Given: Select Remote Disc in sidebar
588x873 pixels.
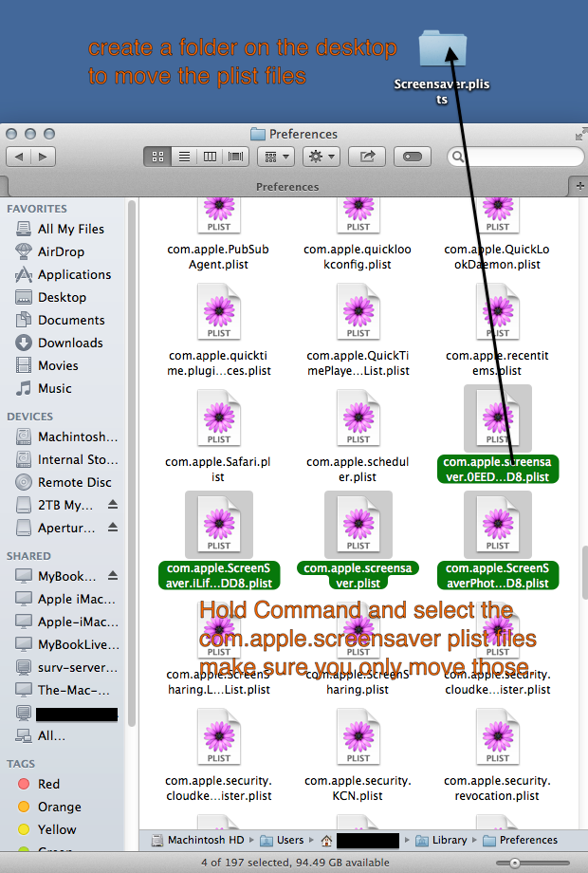Looking at the screenshot, I should pyautogui.click(x=64, y=483).
